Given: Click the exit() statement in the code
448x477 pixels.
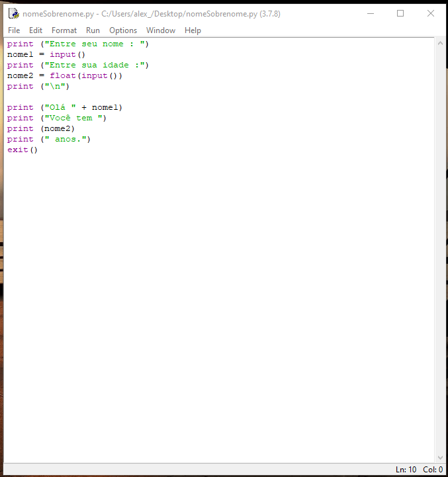Looking at the screenshot, I should (22, 150).
